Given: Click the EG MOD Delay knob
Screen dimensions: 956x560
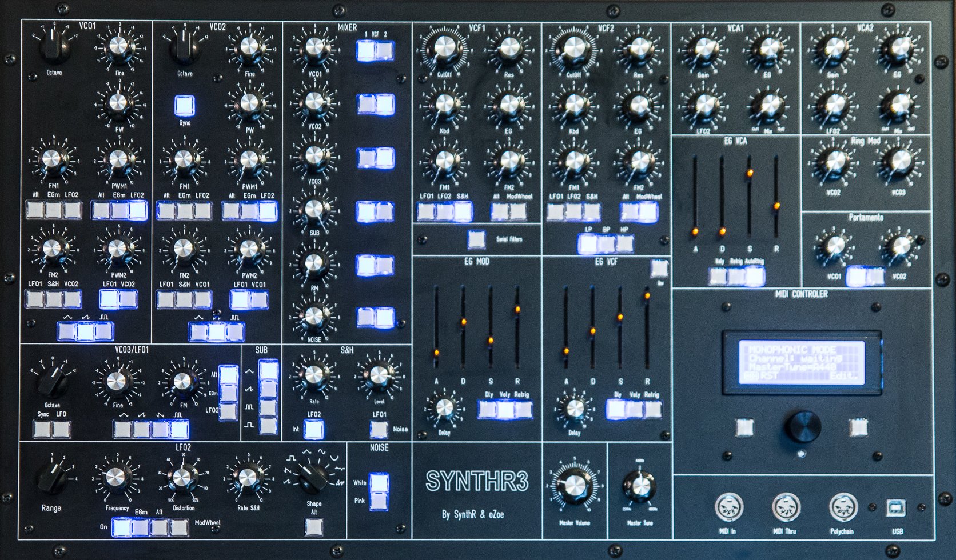Looking at the screenshot, I should pyautogui.click(x=444, y=408).
